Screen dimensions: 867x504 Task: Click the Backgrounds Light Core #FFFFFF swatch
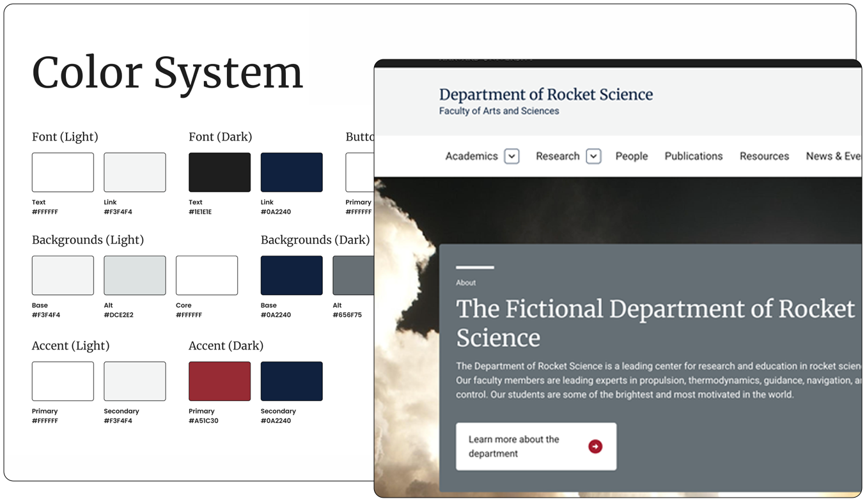point(207,275)
